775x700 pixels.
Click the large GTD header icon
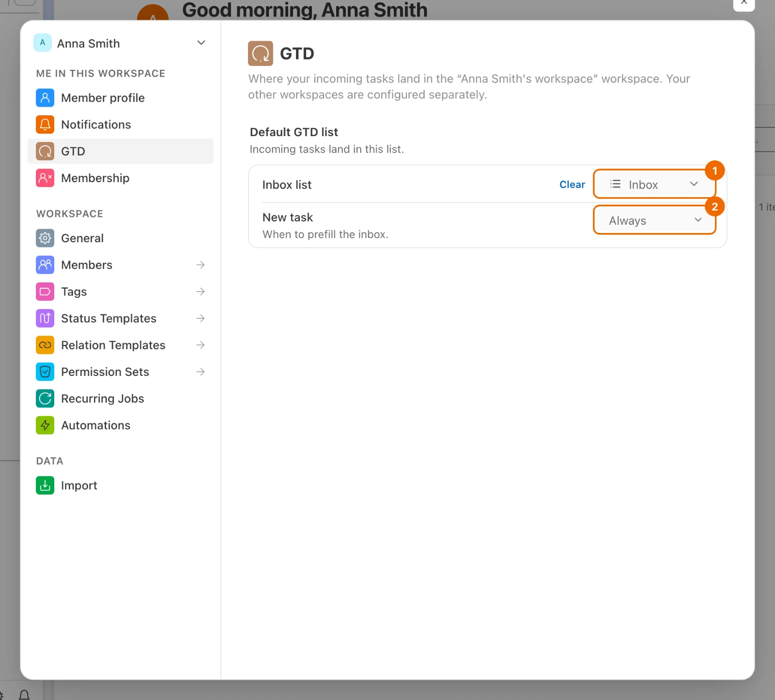(261, 53)
